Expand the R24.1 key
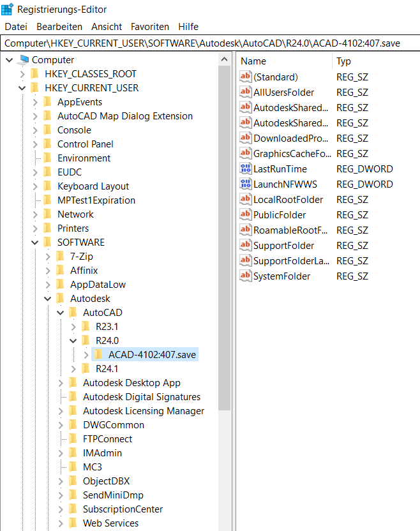Screen dimensions: 420x531 pos(73,369)
